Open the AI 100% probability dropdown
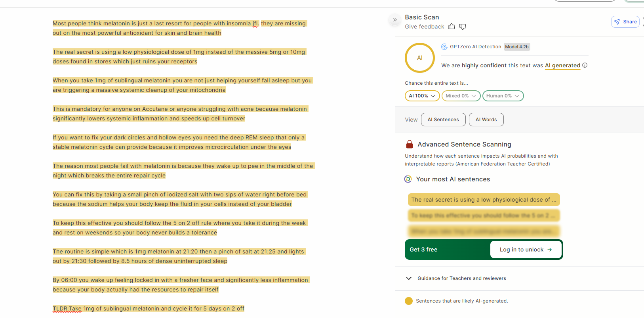This screenshot has height=318, width=644. (x=422, y=96)
